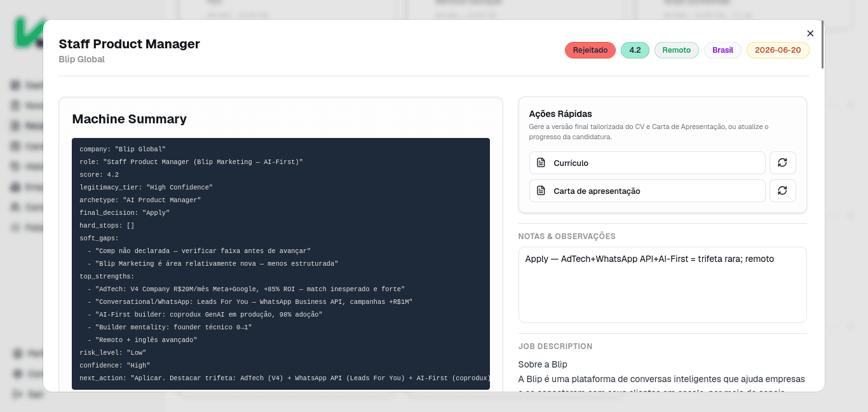Click the Remoto badge in the header
Screen dimensions: 868x412
(677, 50)
